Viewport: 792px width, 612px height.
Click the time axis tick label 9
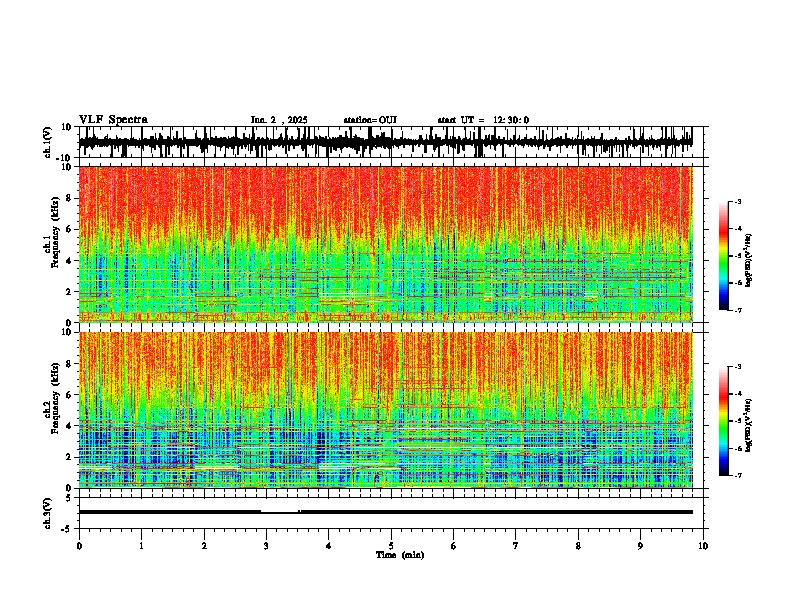(640, 546)
